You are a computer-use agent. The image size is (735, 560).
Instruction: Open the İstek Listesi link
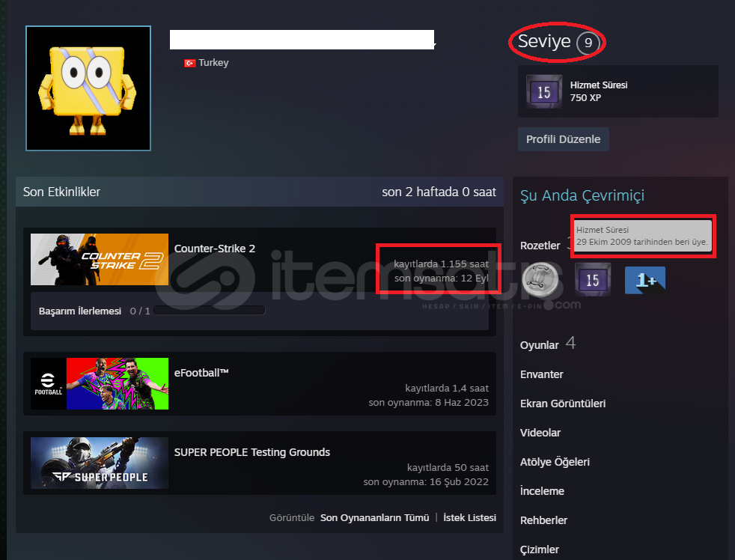coord(470,518)
